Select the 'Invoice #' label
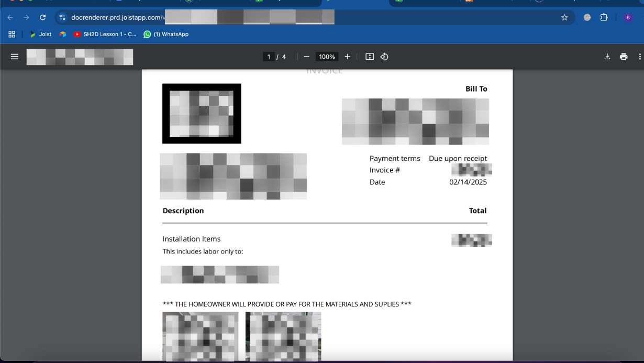The height and width of the screenshot is (363, 644). coord(385,170)
